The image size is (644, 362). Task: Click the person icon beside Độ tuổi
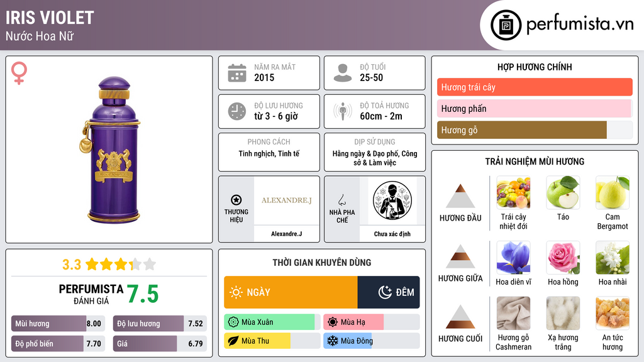coord(343,73)
